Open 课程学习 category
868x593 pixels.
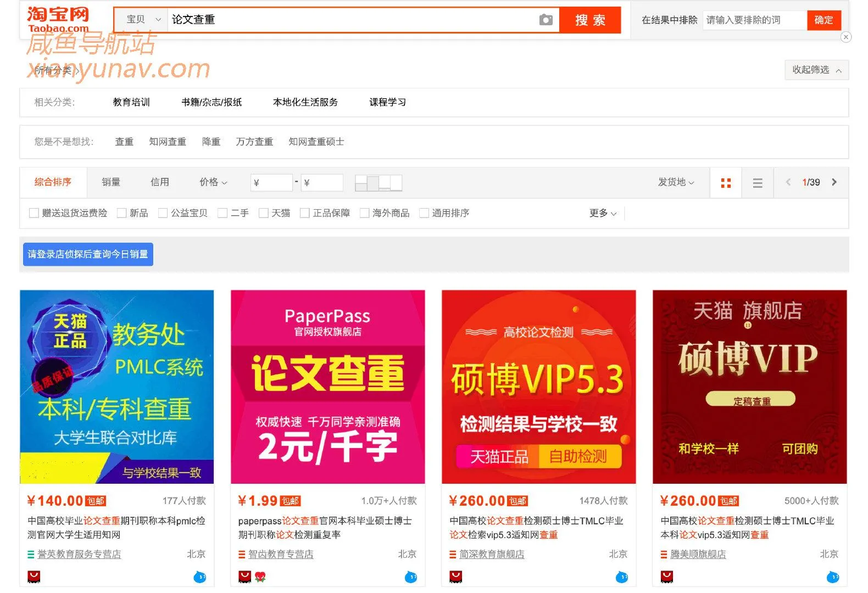click(388, 102)
